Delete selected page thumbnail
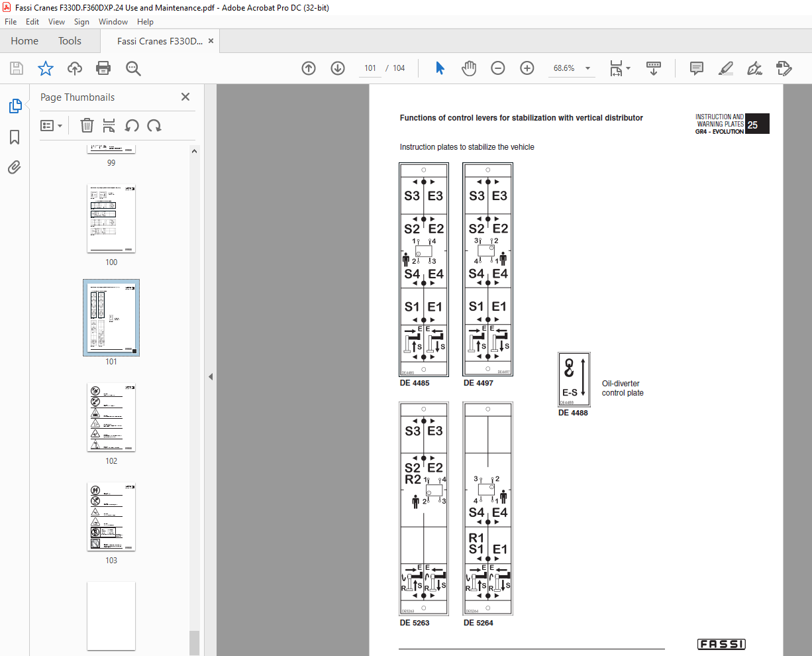The image size is (812, 656). [x=87, y=125]
